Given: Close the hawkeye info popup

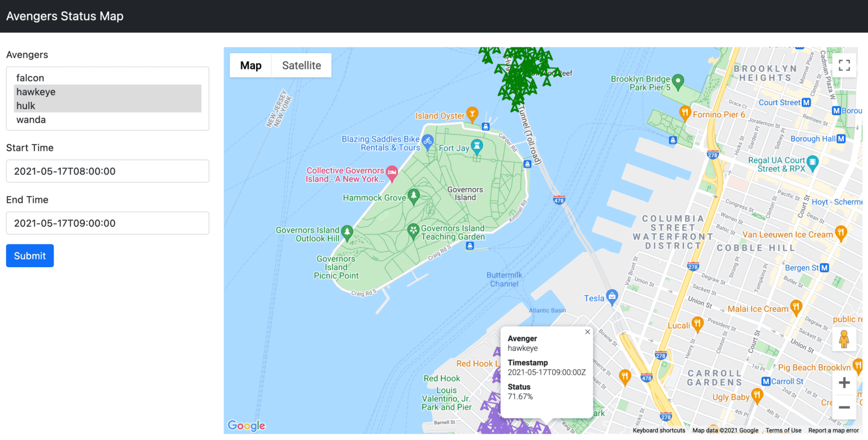Looking at the screenshot, I should point(587,332).
